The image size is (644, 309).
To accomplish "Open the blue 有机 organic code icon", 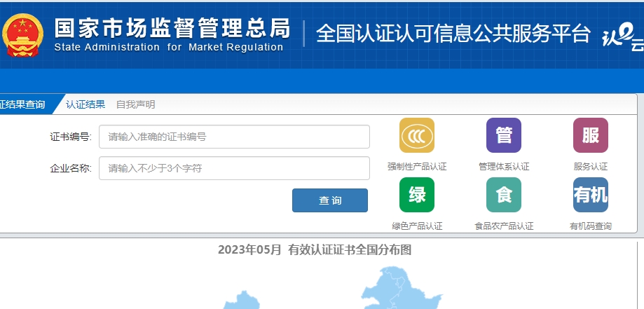I will click(x=590, y=195).
